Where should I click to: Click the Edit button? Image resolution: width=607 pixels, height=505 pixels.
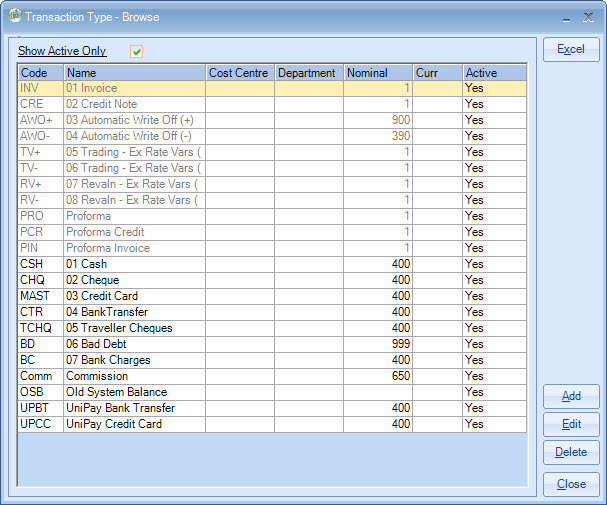pyautogui.click(x=571, y=424)
